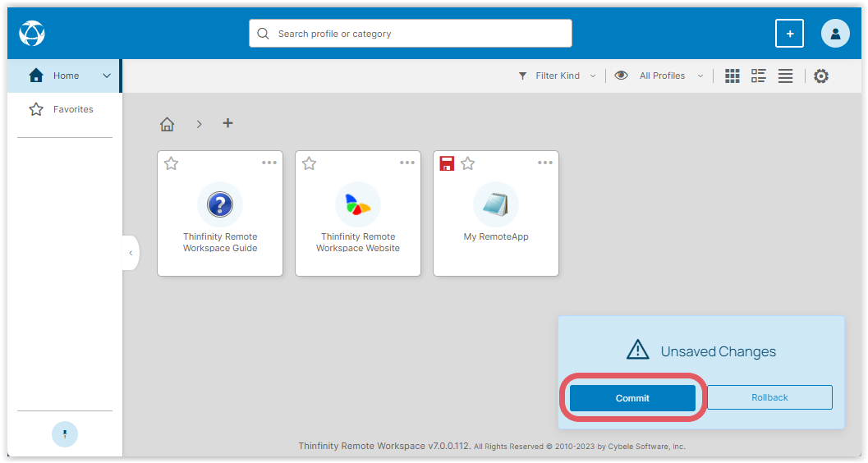Click the breadcrumb home icon
The height and width of the screenshot is (463, 868).
coord(168,124)
